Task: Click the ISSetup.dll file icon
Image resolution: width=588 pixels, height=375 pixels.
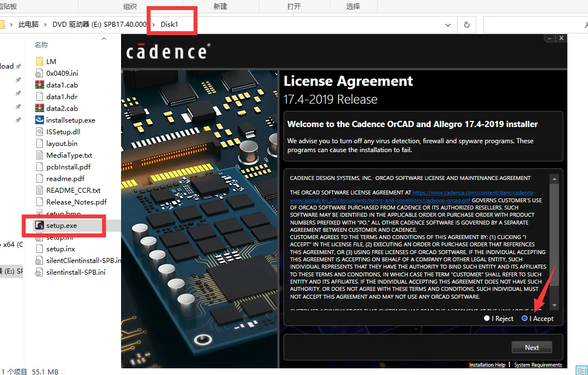Action: (40, 132)
